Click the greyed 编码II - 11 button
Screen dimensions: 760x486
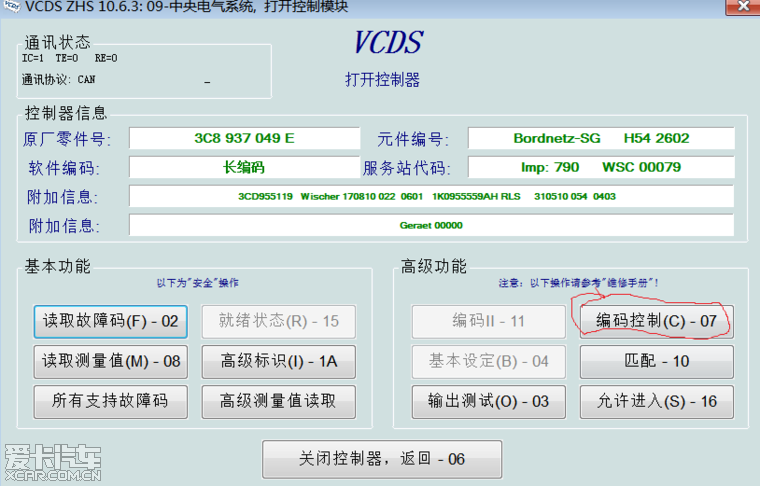[x=489, y=321]
